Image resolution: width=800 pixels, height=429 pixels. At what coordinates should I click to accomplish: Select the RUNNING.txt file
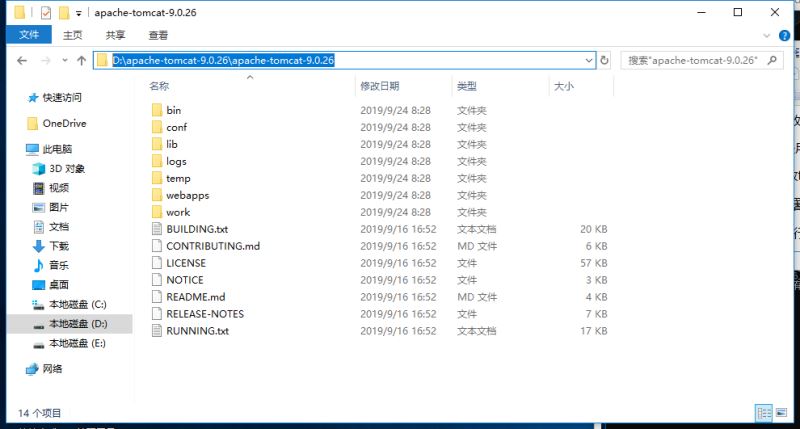[197, 331]
